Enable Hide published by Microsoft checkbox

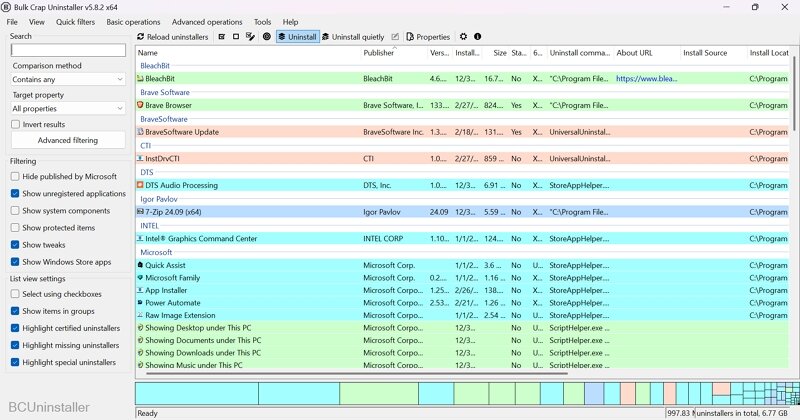pos(15,176)
